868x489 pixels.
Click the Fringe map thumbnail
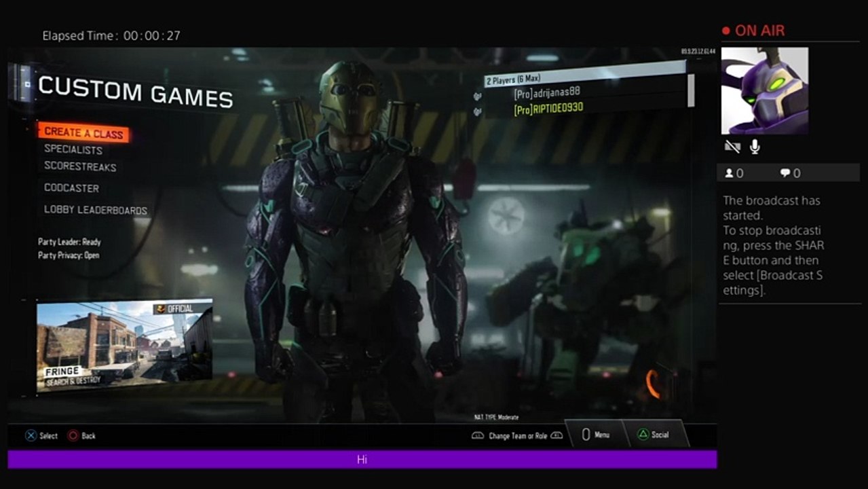click(x=124, y=346)
